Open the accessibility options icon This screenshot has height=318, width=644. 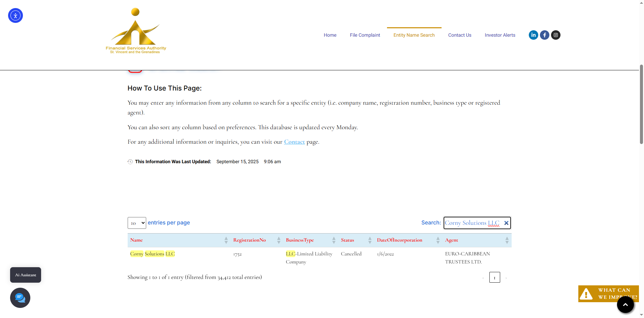point(15,15)
